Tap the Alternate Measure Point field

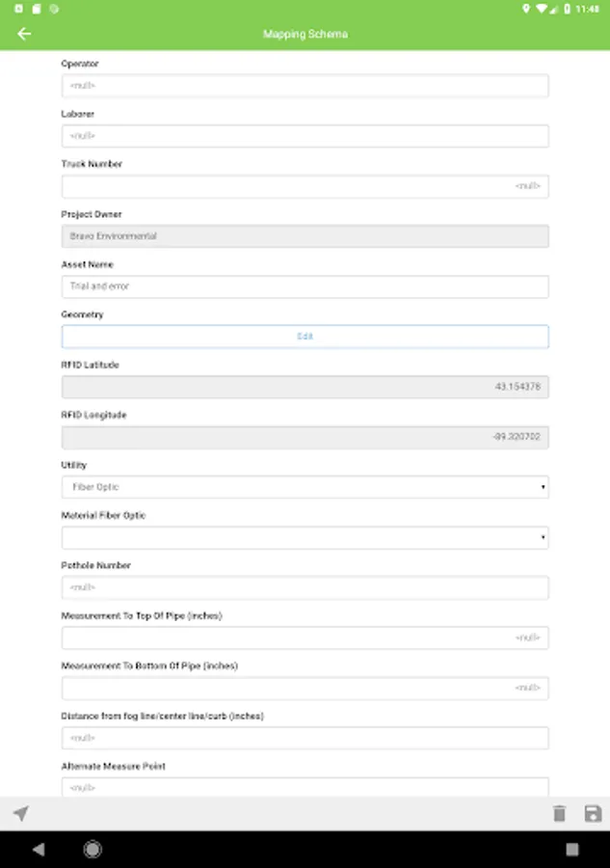click(x=305, y=787)
